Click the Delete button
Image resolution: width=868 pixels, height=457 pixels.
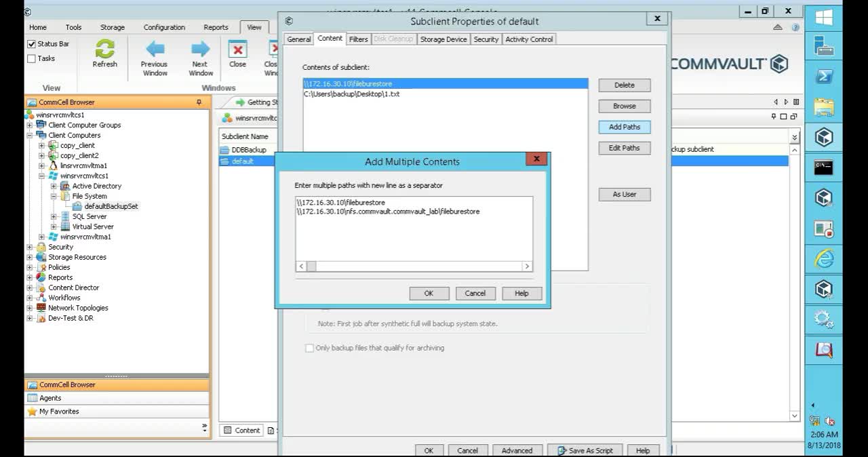coord(625,85)
